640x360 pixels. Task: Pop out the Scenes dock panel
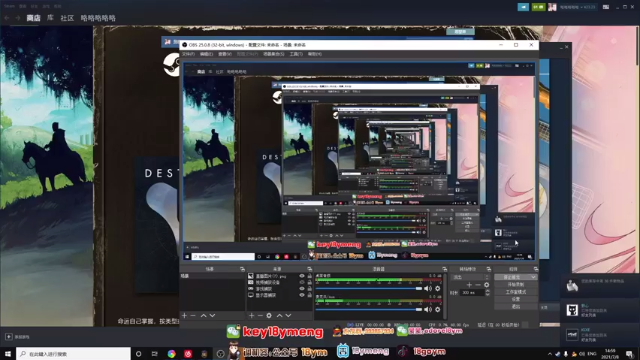[x=242, y=269]
